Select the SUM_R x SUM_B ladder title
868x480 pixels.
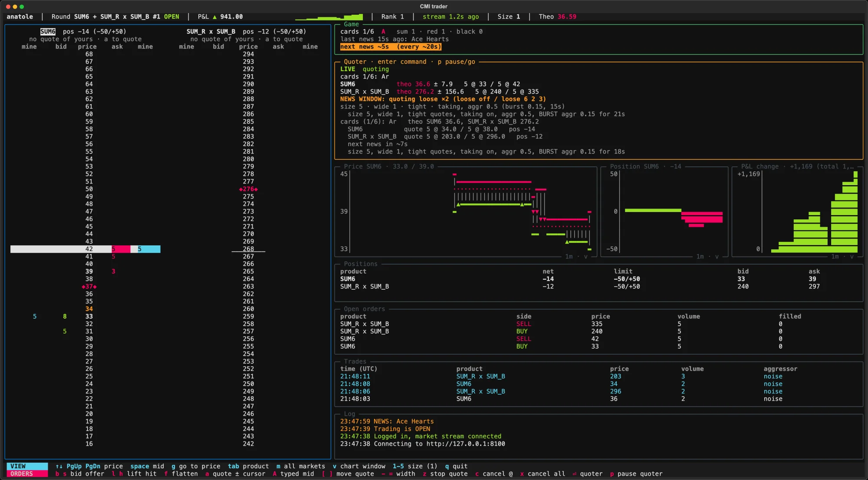211,32
